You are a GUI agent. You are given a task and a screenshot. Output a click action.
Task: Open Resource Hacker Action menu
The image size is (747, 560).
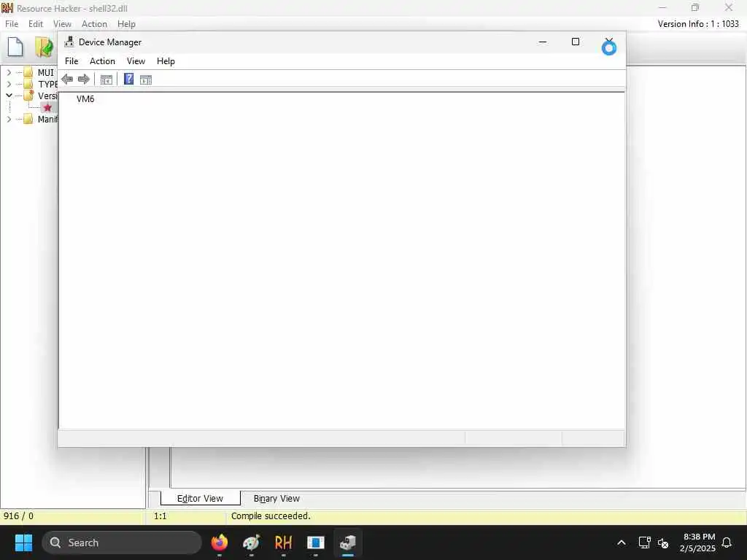[94, 24]
